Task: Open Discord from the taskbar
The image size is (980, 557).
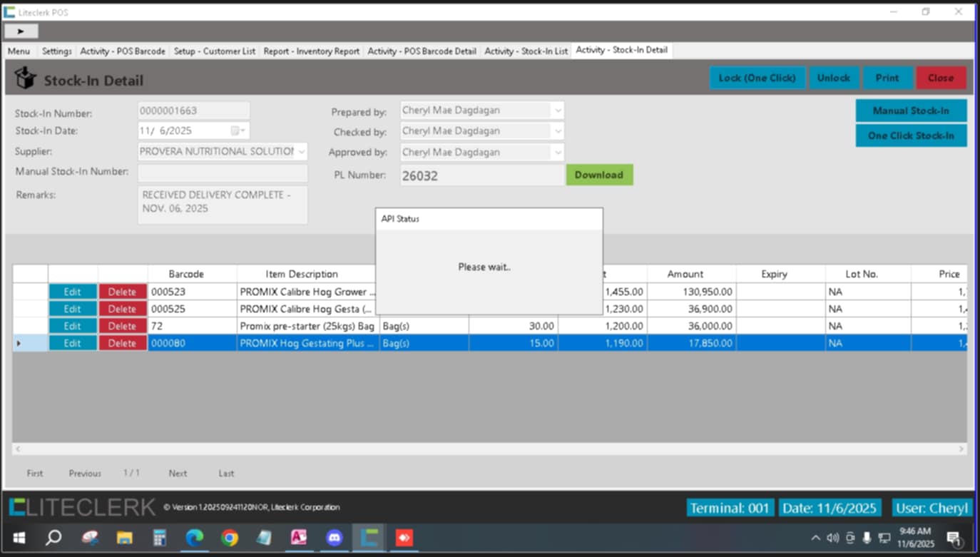Action: pos(334,538)
